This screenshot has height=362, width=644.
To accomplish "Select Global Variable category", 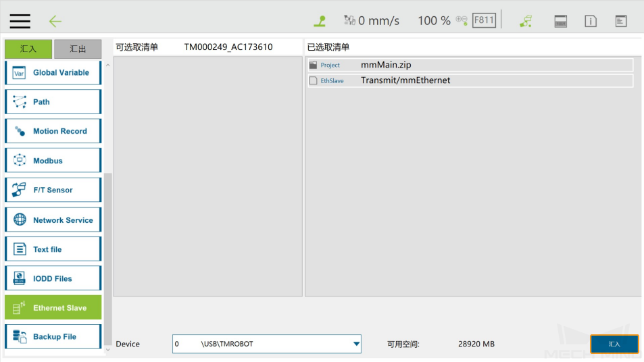I will click(53, 73).
